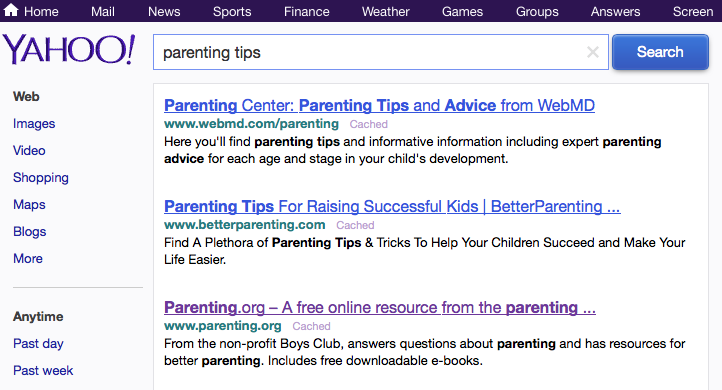The height and width of the screenshot is (390, 722).
Task: Go to Finance in top bar
Action: click(x=307, y=12)
